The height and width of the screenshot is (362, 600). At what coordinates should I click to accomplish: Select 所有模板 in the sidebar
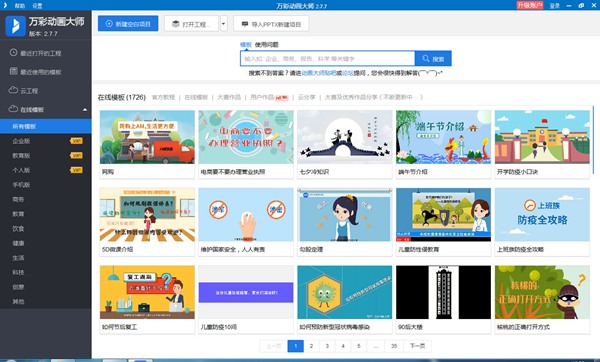pyautogui.click(x=46, y=126)
